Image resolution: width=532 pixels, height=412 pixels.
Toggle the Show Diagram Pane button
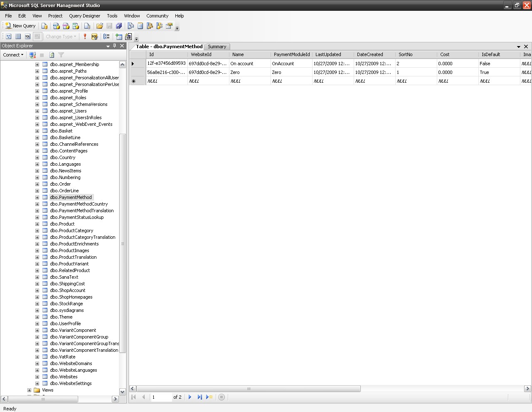point(8,37)
